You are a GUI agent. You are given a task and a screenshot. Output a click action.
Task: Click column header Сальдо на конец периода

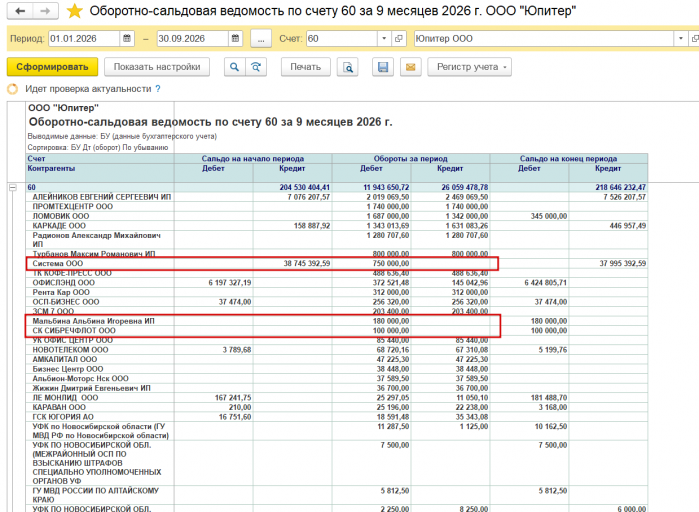tap(568, 159)
